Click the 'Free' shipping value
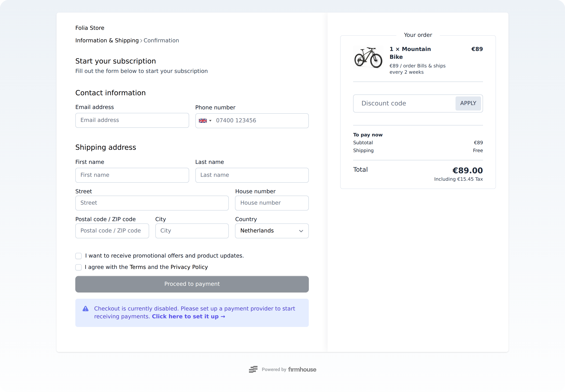Viewport: 565px width, 392px height. [x=478, y=151]
